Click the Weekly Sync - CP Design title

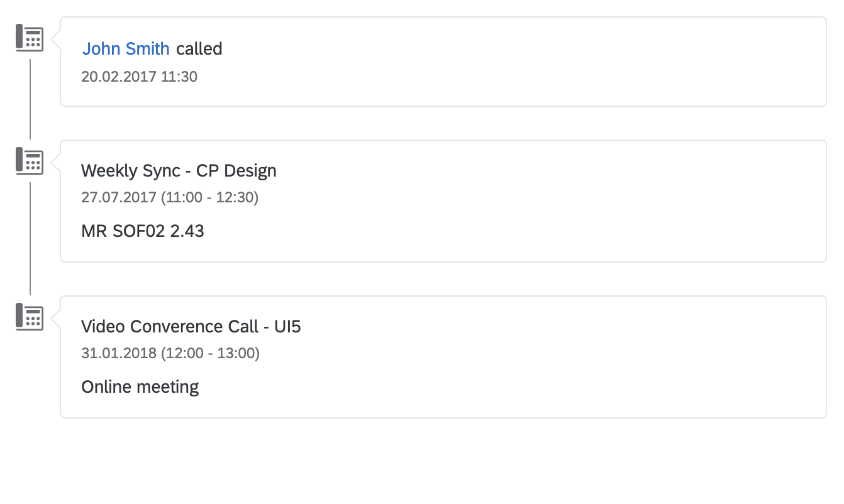179,170
